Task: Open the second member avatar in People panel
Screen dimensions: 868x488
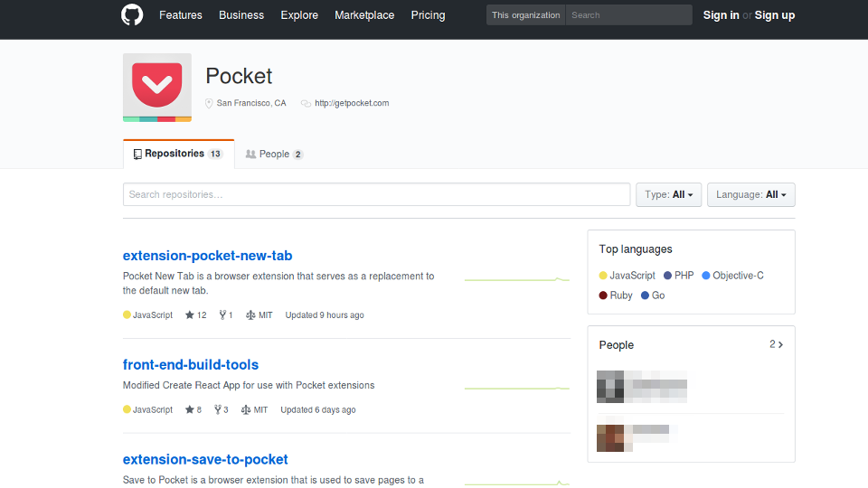Action: pyautogui.click(x=610, y=438)
